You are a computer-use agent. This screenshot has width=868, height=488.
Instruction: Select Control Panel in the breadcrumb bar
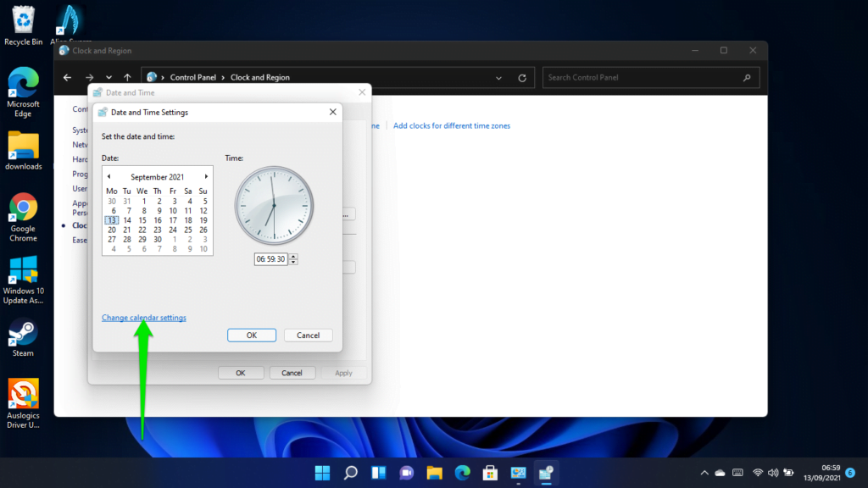193,77
